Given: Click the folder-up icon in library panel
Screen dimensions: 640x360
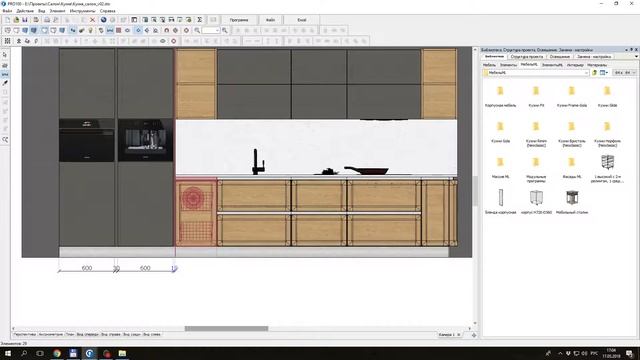Looking at the screenshot, I should [x=595, y=73].
